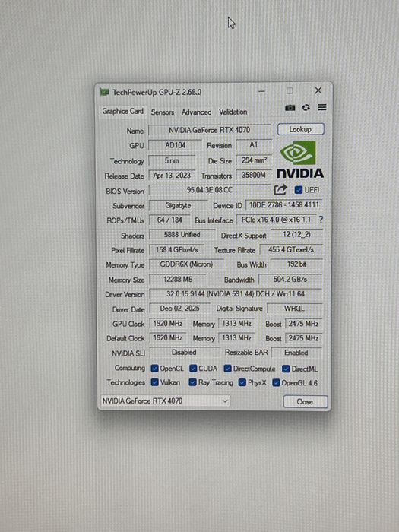The image size is (399, 532).
Task: Click the ROPs/TMUs value 64 / 184
Action: (169, 220)
